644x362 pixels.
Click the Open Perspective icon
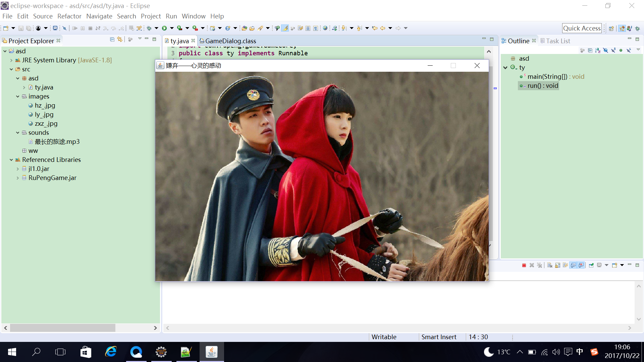click(611, 28)
